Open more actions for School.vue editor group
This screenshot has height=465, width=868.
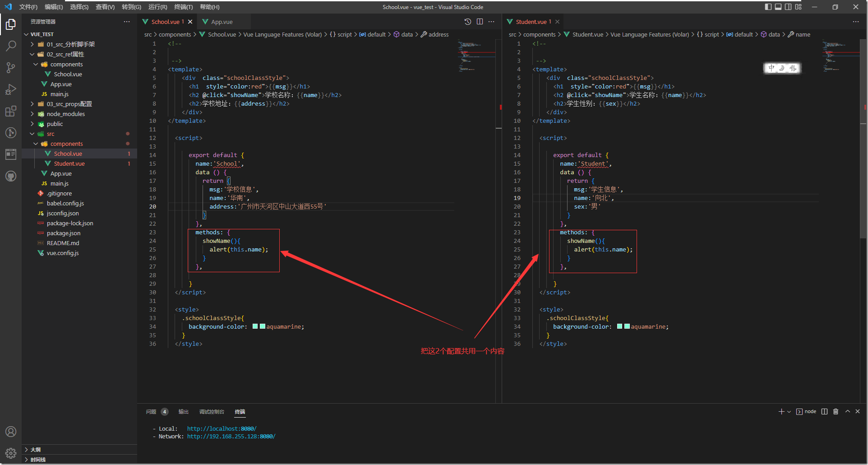click(x=491, y=22)
